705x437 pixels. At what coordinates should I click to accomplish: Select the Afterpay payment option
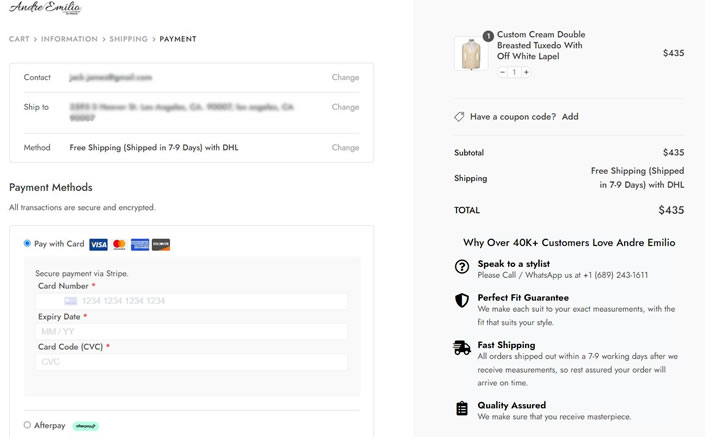pos(27,425)
